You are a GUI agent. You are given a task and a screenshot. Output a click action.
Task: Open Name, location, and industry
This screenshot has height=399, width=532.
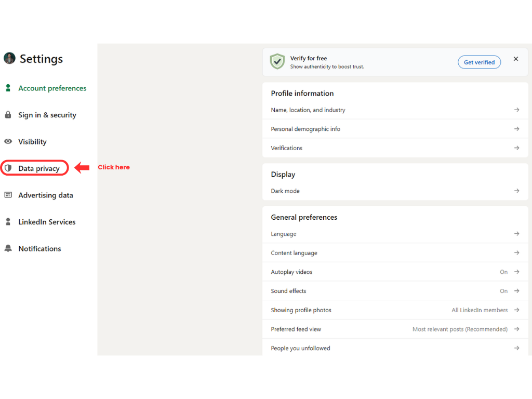click(395, 110)
